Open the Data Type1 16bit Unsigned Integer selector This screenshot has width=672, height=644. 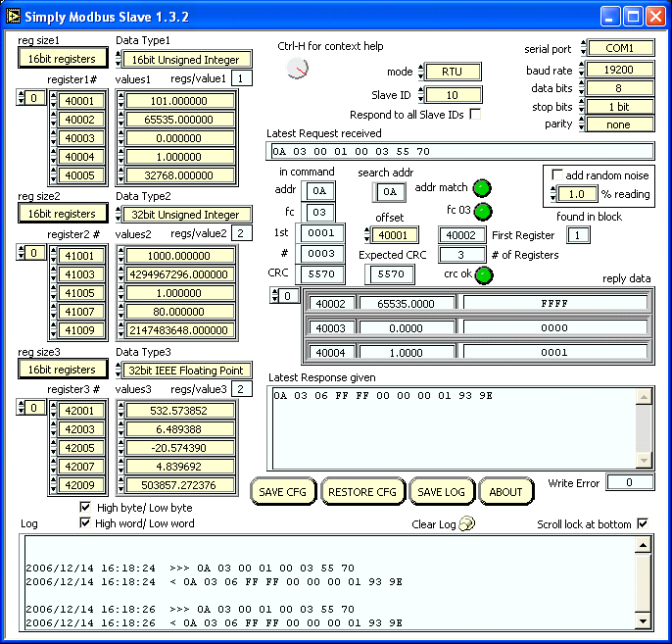point(187,59)
